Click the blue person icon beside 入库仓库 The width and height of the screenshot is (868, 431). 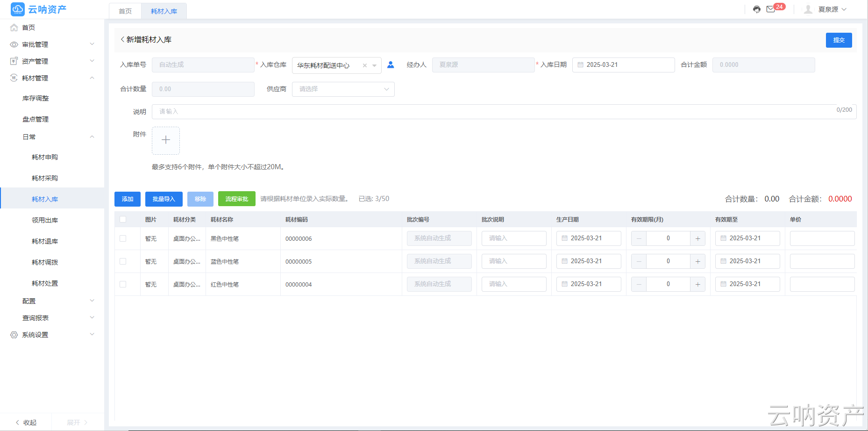click(391, 65)
